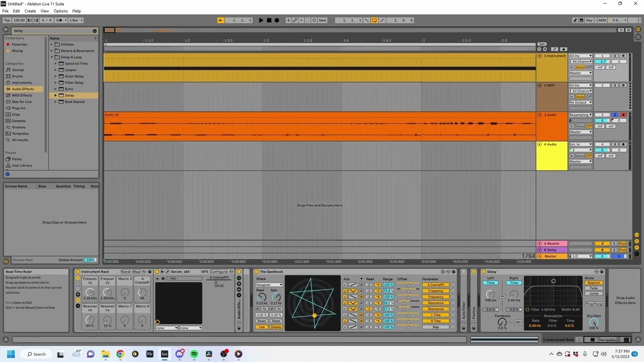Screen dimensions: 644x362
Task: Click the Delay Feedback knob
Action: click(502, 322)
